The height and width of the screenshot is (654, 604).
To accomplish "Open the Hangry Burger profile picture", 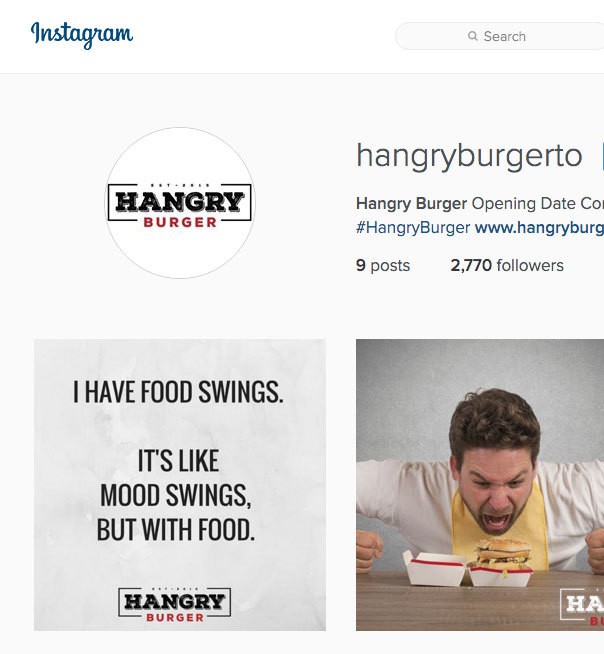I will pyautogui.click(x=180, y=203).
